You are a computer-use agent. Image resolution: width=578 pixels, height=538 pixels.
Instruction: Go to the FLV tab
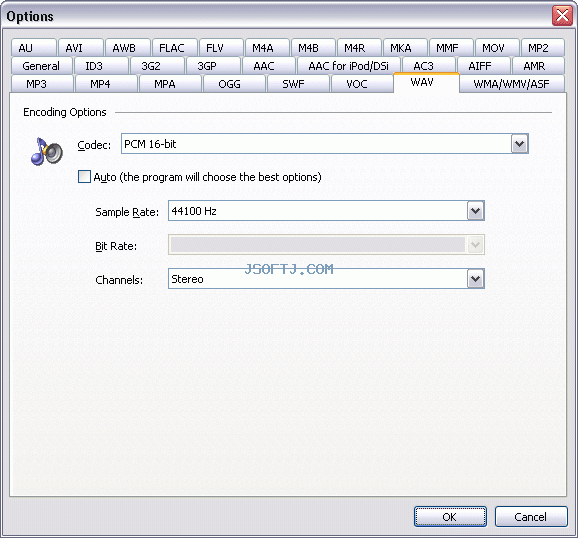pos(221,48)
